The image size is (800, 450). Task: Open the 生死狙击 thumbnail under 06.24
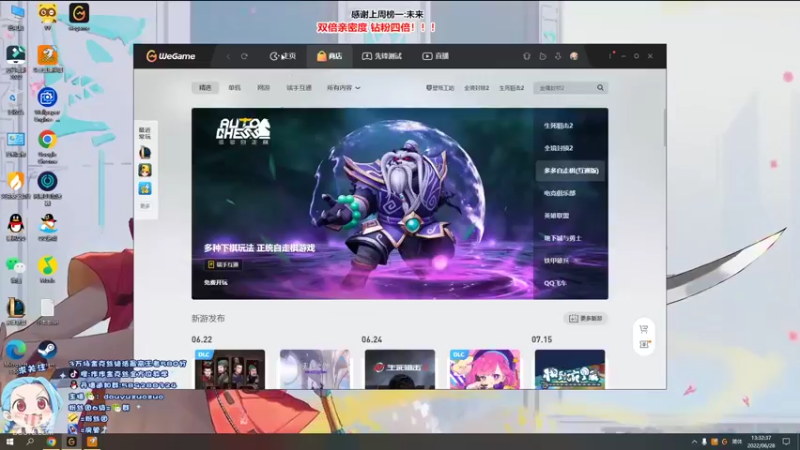tap(399, 369)
